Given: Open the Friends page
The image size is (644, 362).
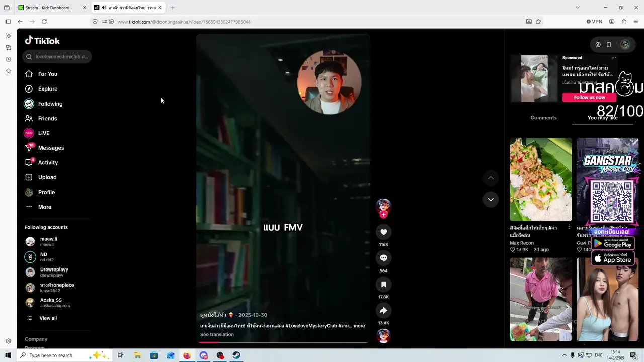Looking at the screenshot, I should coord(47,119).
